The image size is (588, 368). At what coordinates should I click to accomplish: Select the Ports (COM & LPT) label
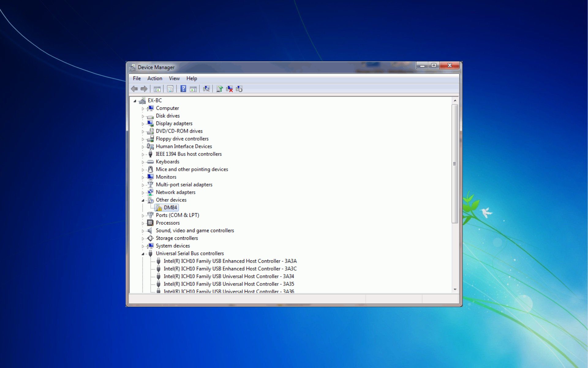[x=177, y=215]
